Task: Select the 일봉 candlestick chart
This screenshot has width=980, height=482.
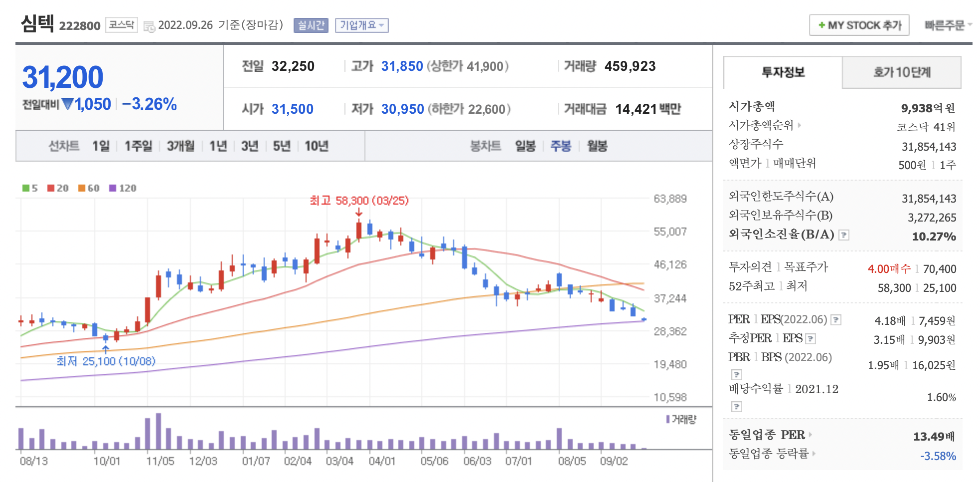Action: coord(525,146)
